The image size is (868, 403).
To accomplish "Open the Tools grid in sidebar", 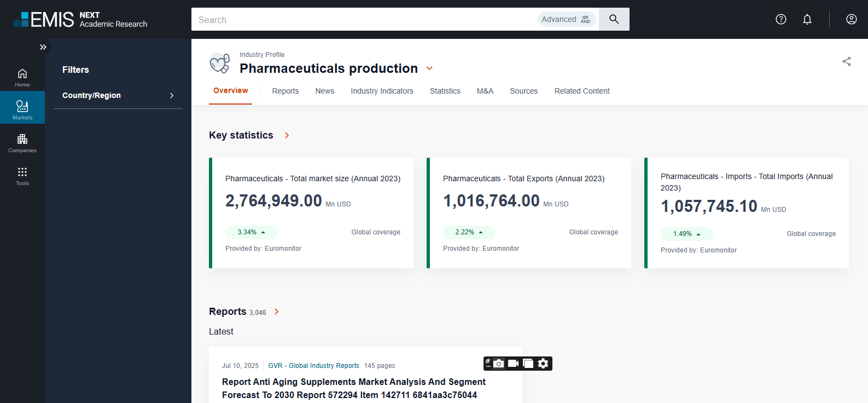I will (22, 176).
